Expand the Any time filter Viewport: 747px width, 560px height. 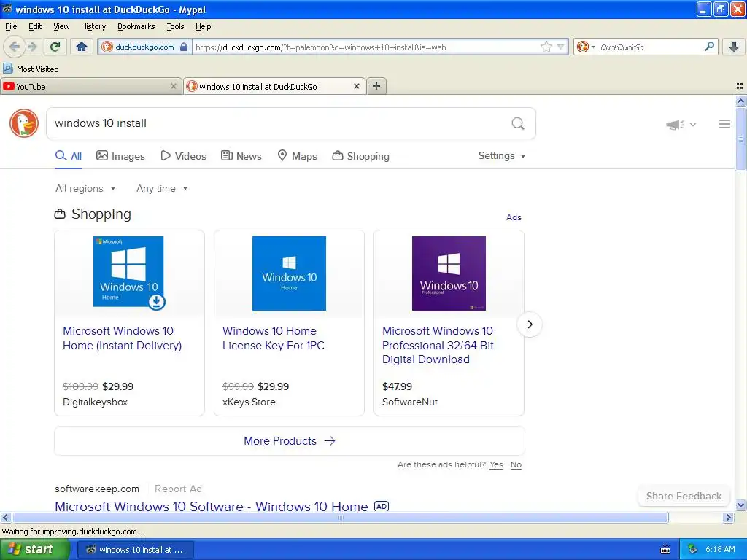(x=162, y=189)
